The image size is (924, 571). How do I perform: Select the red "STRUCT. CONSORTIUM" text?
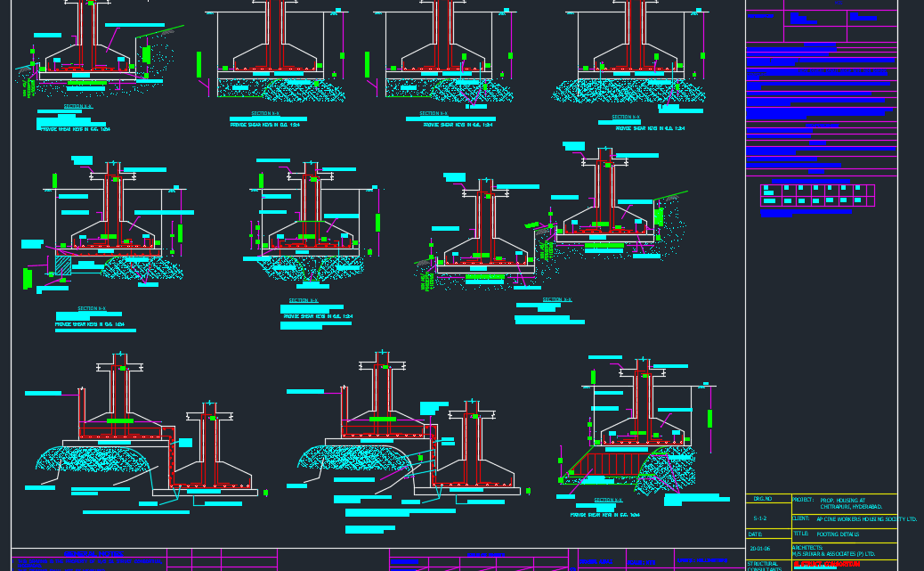(x=826, y=565)
